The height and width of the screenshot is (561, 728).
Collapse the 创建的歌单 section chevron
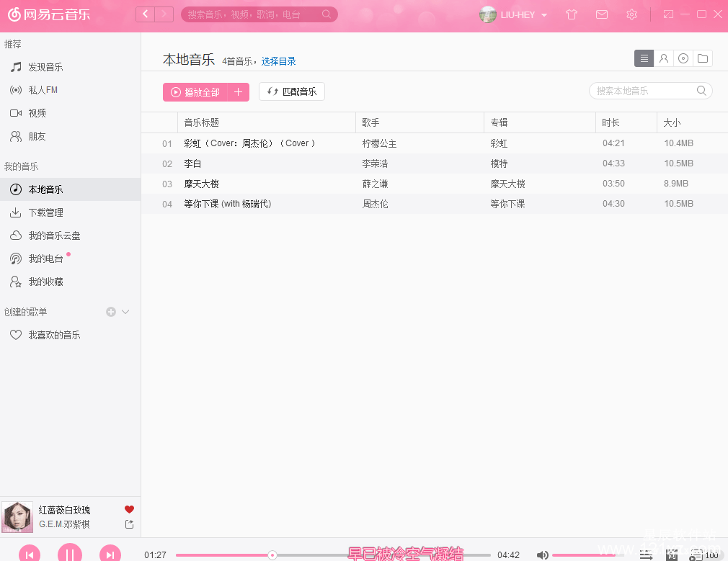click(125, 312)
